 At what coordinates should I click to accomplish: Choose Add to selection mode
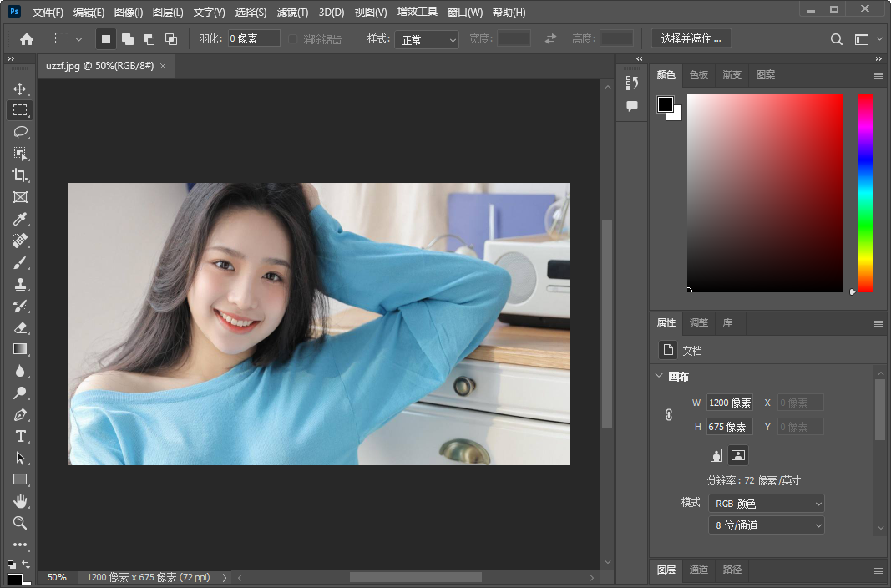(x=128, y=39)
